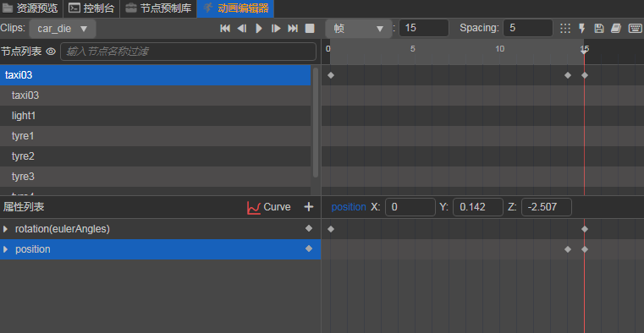Jump to the last frame
Viewport: 644px width, 333px height.
293,28
